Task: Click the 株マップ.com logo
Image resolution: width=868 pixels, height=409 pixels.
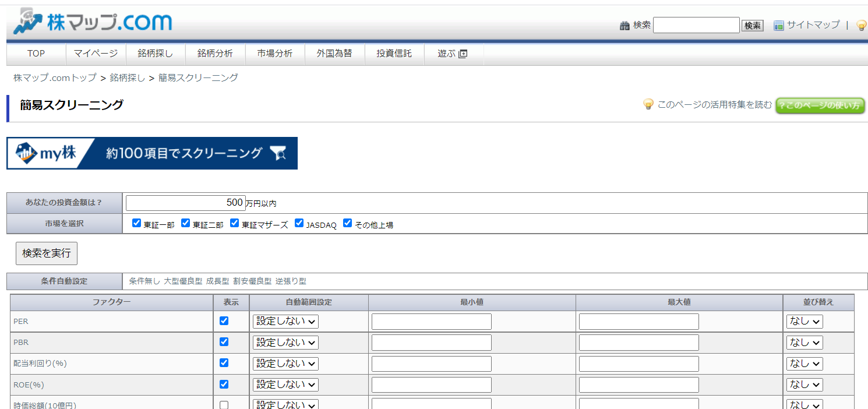Action: 91,21
